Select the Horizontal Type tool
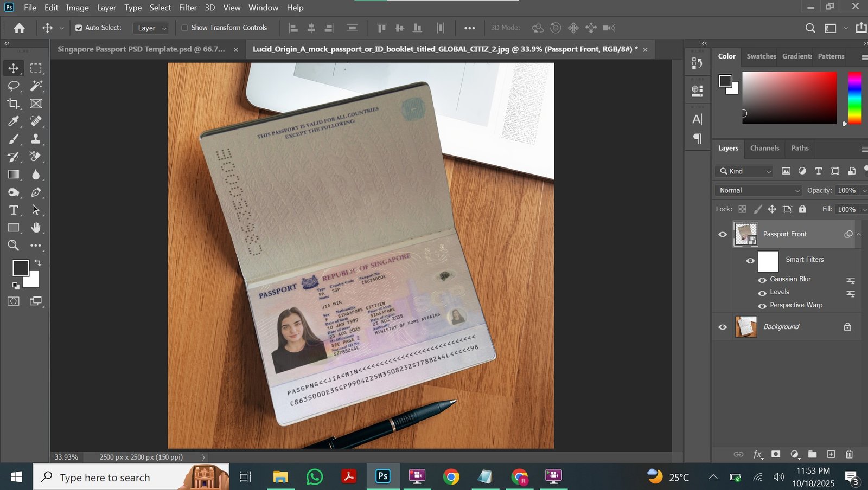 [14, 210]
